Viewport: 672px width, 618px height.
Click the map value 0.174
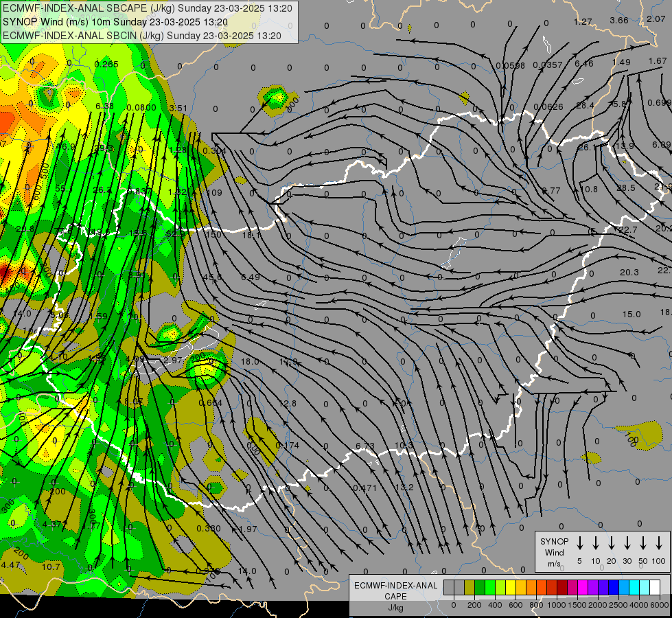(x=288, y=445)
